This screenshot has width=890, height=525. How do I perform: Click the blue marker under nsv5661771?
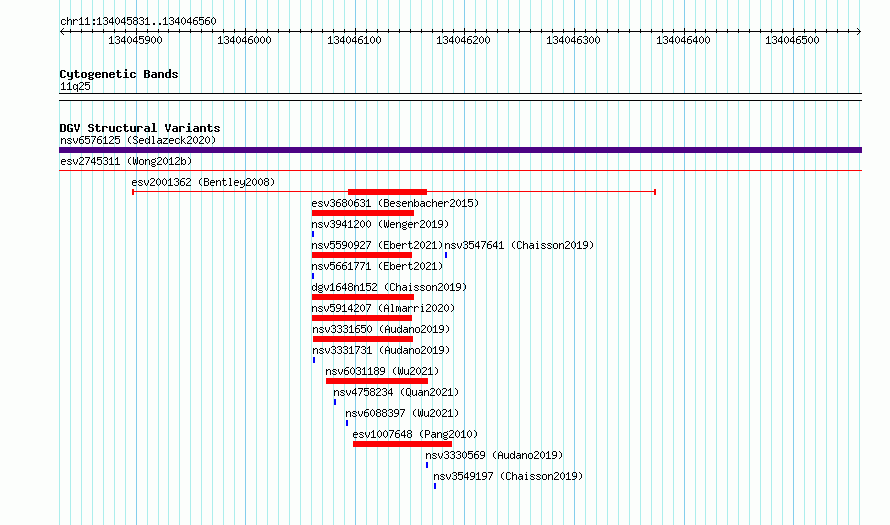click(x=313, y=276)
